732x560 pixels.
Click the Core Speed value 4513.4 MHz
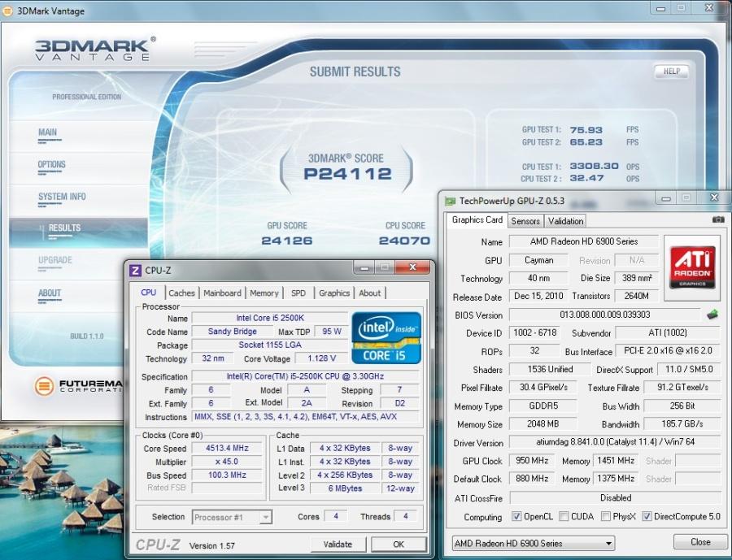[x=227, y=448]
